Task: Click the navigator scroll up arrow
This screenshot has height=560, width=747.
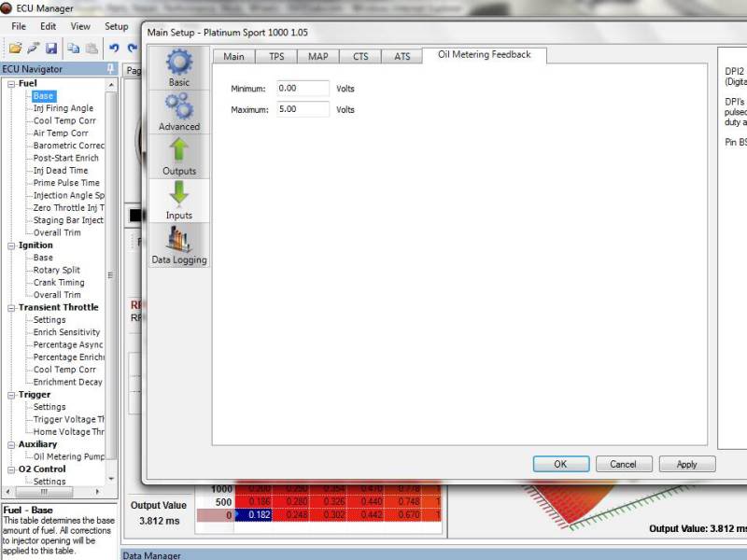Action: click(111, 85)
